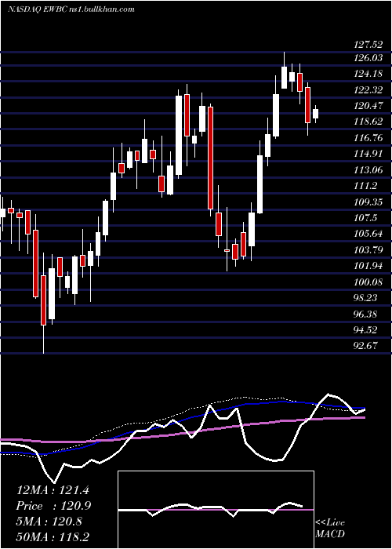
Task: Select the 127.52 price axis label
Action: coord(368,44)
